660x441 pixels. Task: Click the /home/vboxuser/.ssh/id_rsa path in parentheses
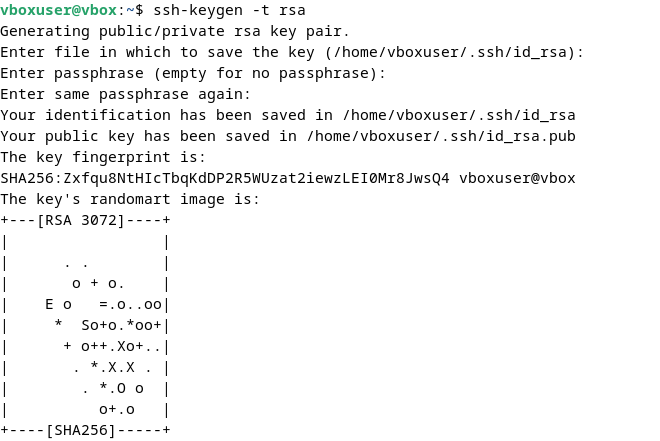(x=450, y=53)
